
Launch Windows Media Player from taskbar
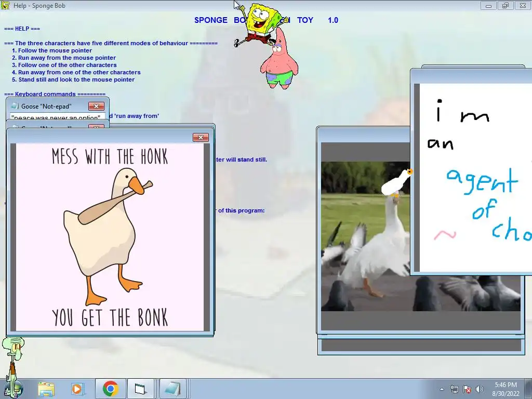point(77,389)
